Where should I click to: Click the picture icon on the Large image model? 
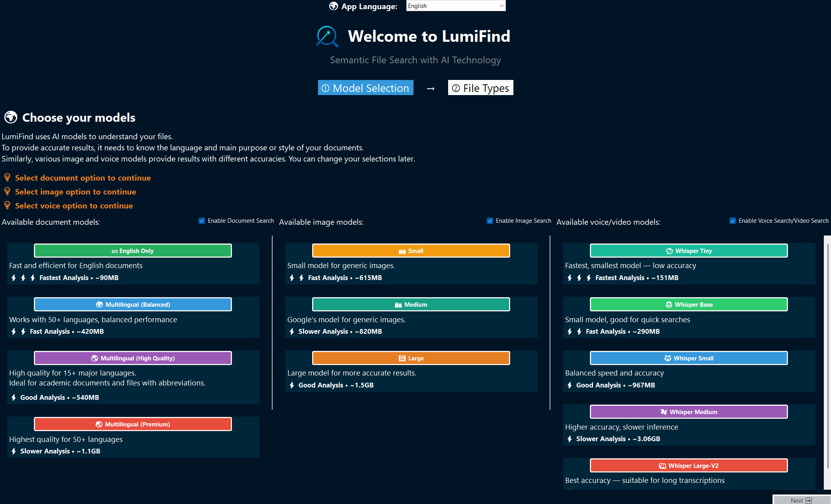(402, 358)
